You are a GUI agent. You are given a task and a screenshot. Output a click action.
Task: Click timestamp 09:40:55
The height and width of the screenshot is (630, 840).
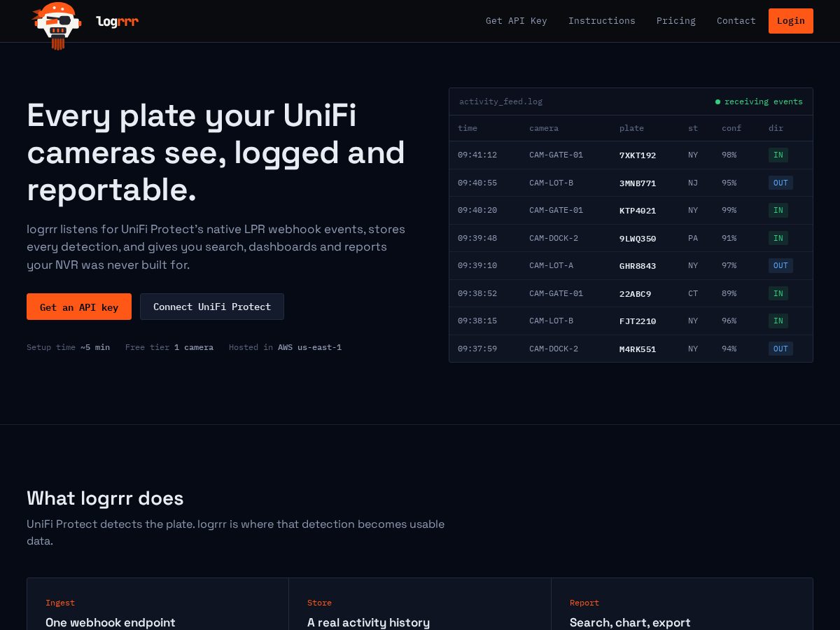click(477, 183)
